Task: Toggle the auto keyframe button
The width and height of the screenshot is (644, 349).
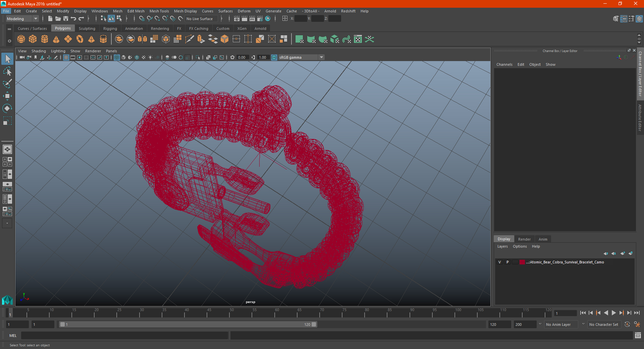Action: click(627, 325)
